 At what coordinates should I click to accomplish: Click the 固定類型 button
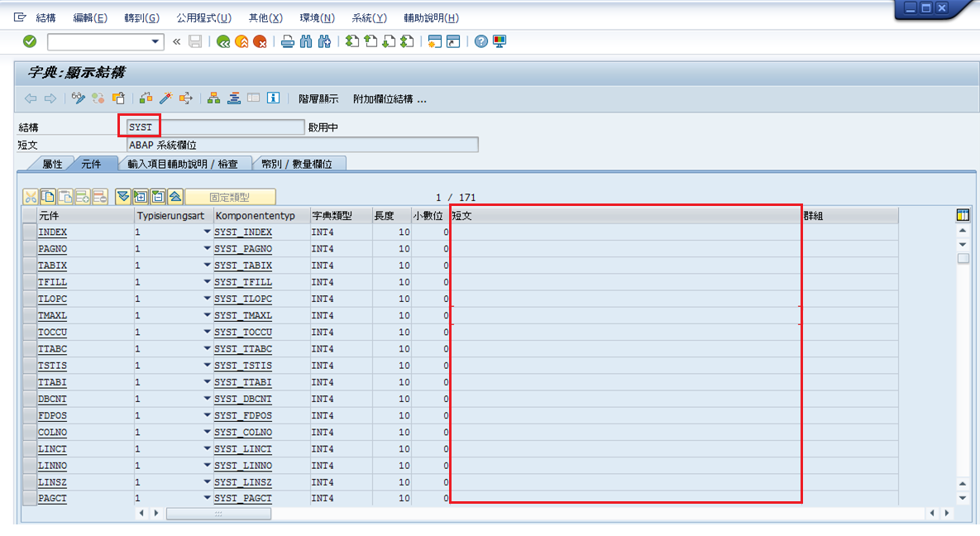[230, 197]
